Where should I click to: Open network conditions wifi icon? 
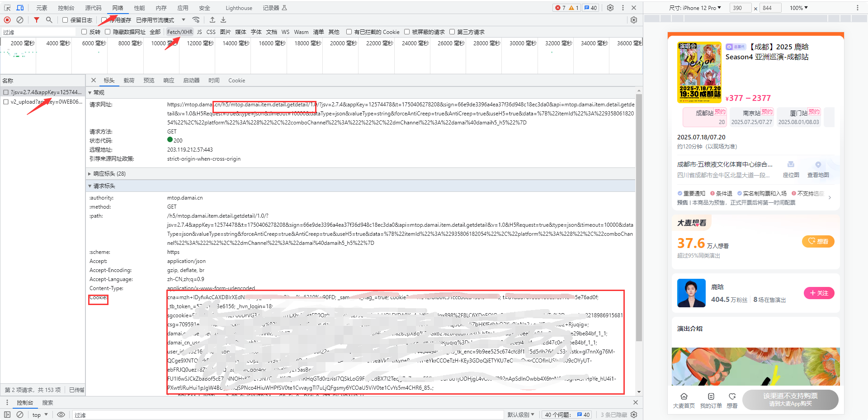(196, 20)
